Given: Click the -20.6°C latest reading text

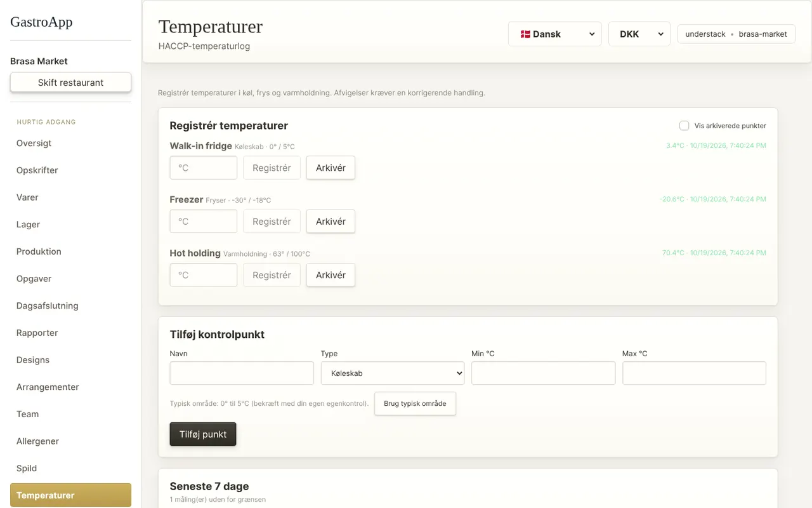Looking at the screenshot, I should point(713,199).
